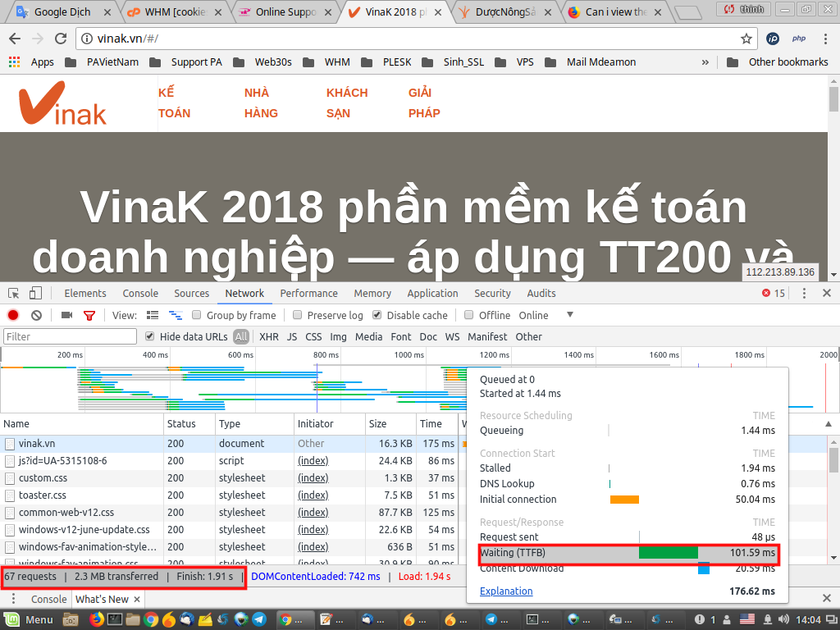Open the Explanation link in timing popup
The height and width of the screenshot is (630, 840).
tap(506, 591)
